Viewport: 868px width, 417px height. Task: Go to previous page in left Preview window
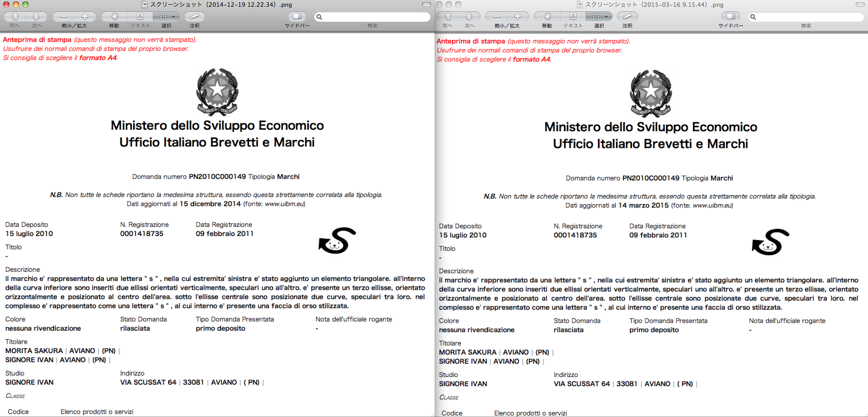tap(15, 16)
